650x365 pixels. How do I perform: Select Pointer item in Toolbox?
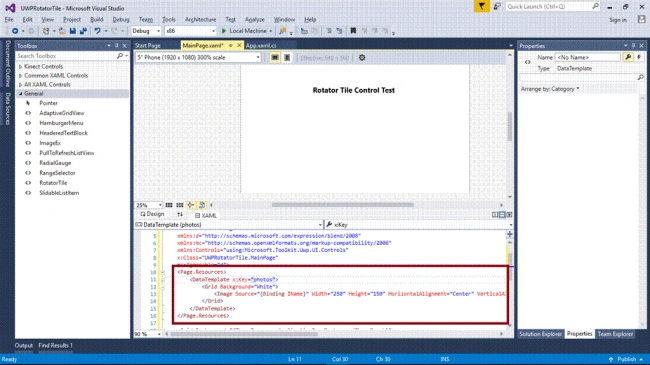(49, 103)
